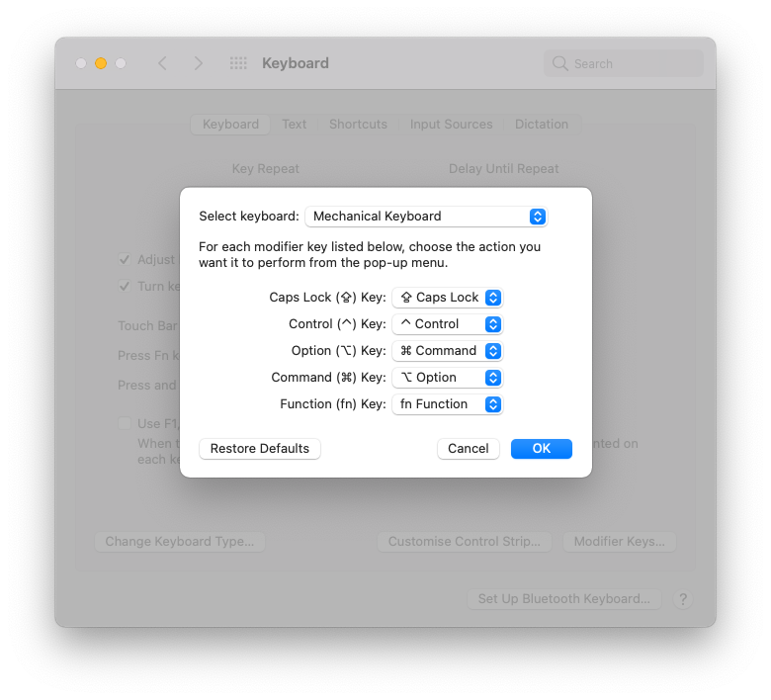Switch to the Input Sources tab
The height and width of the screenshot is (700, 771).
451,124
